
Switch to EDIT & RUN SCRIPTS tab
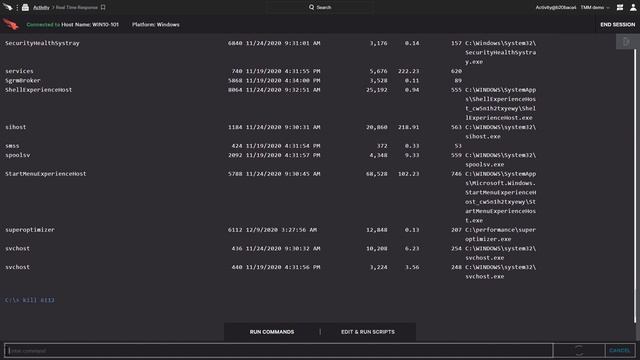pos(368,332)
